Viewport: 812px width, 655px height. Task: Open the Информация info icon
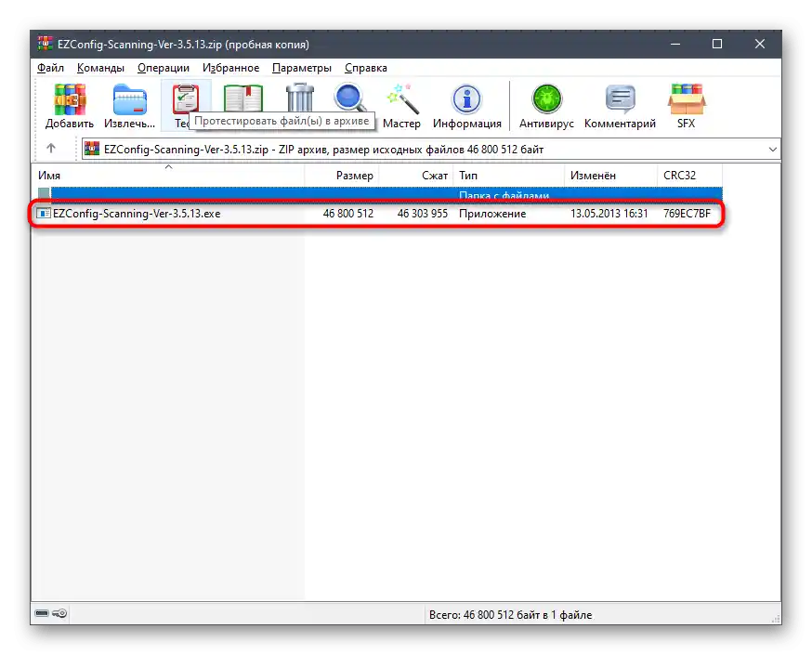click(x=467, y=98)
